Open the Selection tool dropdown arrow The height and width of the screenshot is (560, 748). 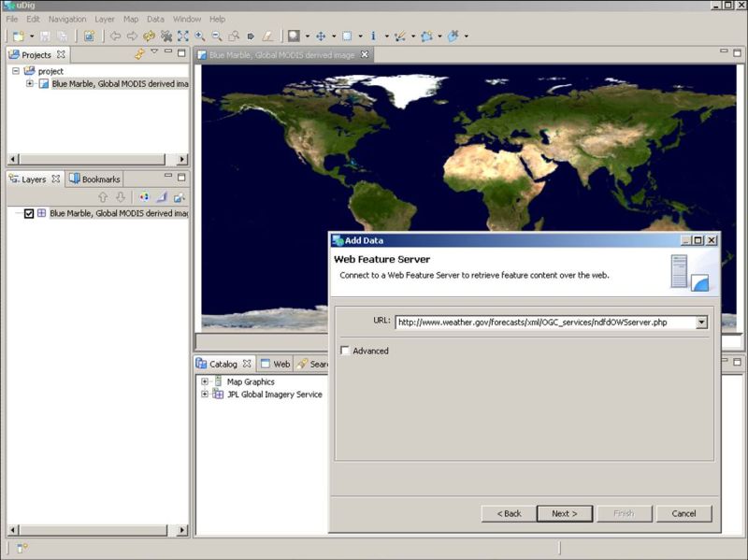point(360,36)
